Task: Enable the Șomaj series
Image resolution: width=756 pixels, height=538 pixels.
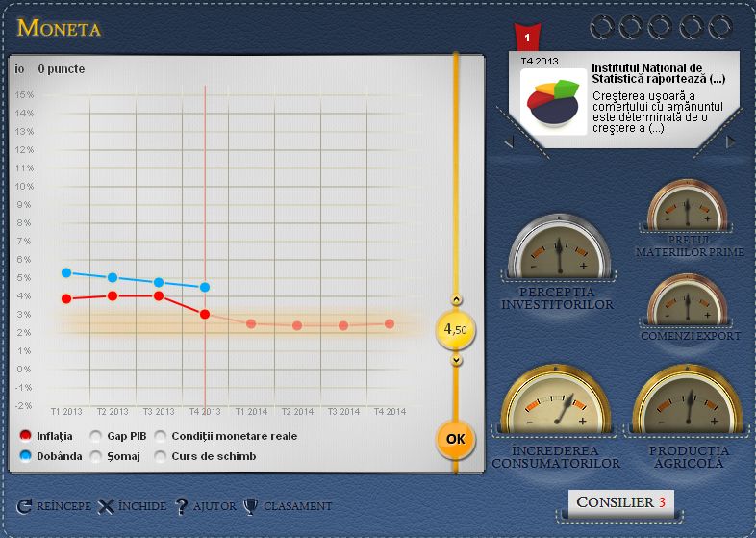Action: coord(96,456)
